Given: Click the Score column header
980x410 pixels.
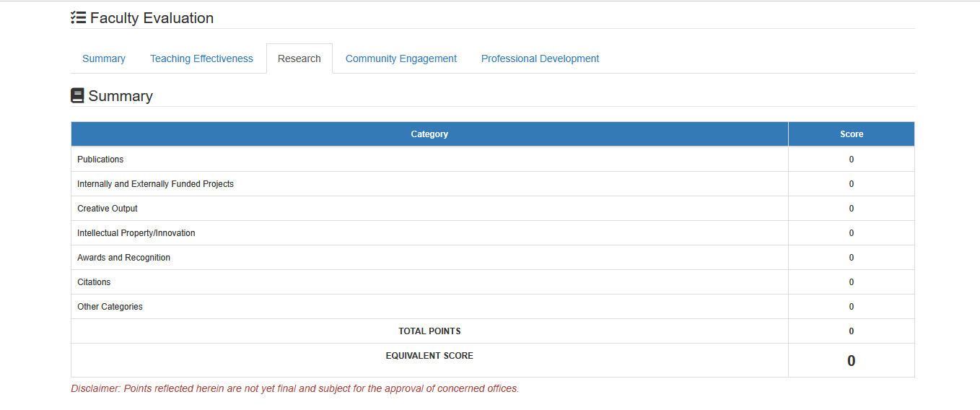Looking at the screenshot, I should [x=852, y=134].
